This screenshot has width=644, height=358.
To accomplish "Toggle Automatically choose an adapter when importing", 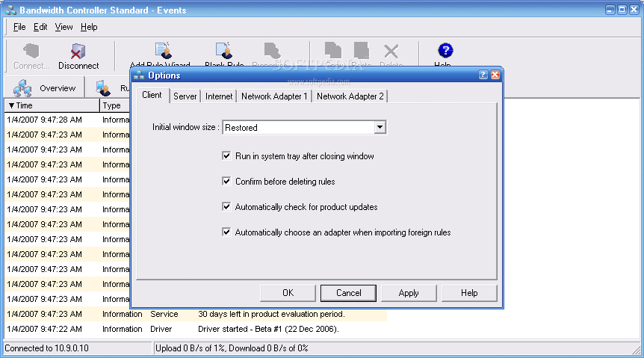I will tap(226, 232).
